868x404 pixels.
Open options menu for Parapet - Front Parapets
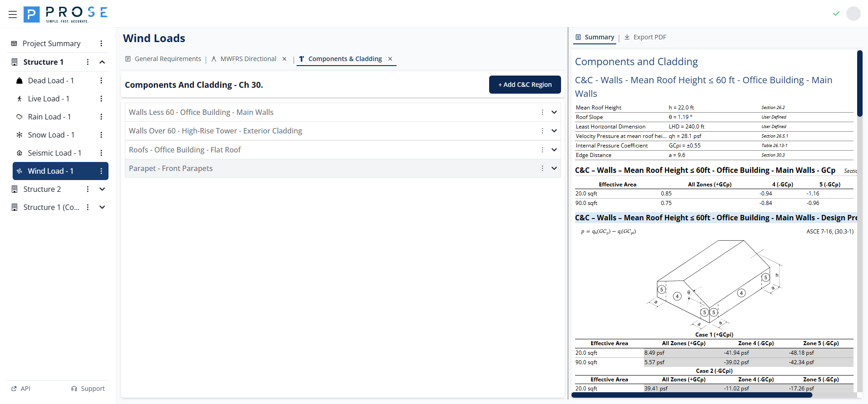[542, 168]
